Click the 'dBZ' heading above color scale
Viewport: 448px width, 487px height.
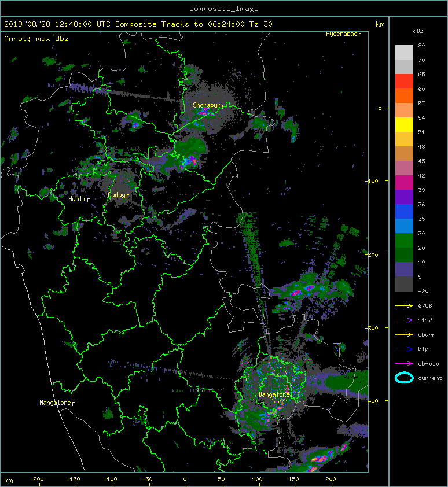point(418,31)
